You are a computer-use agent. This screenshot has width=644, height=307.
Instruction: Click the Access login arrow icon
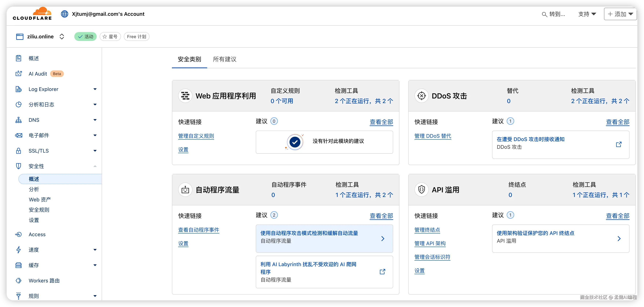pyautogui.click(x=19, y=234)
